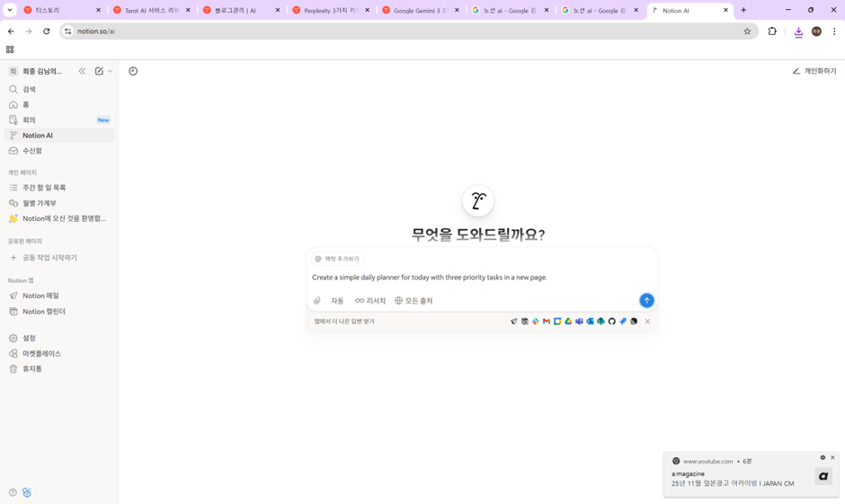Bookmark this page with star icon
This screenshot has height=504, width=845.
click(747, 31)
